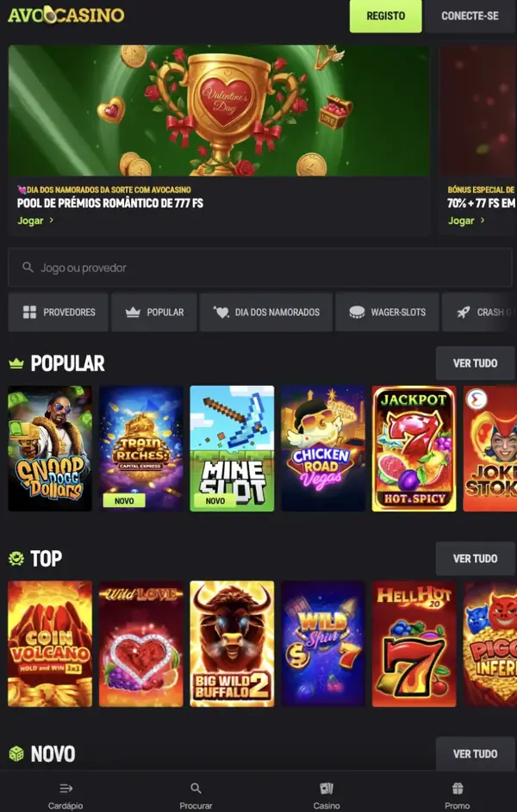The height and width of the screenshot is (812, 517).
Task: Click the crown icon beside the Popular heading
Action: (16, 363)
